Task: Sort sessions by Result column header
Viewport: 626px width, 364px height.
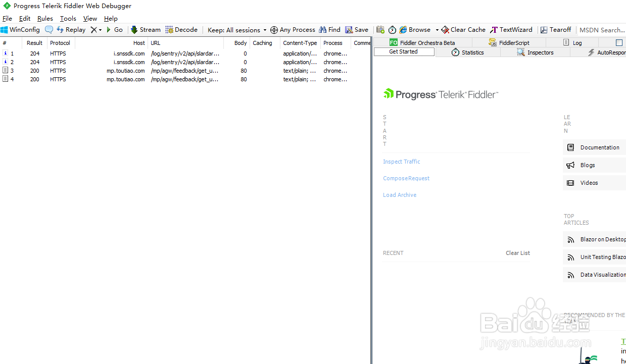Action: [x=35, y=43]
